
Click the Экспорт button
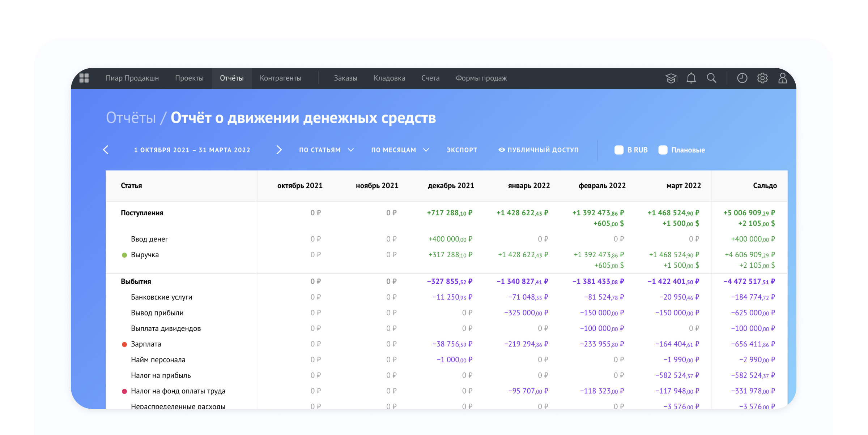(x=462, y=150)
